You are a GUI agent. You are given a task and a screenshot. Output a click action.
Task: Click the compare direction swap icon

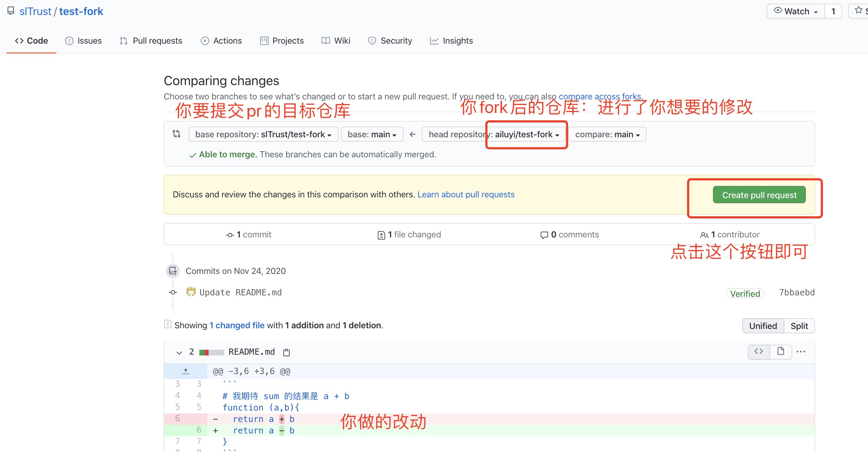coord(176,134)
